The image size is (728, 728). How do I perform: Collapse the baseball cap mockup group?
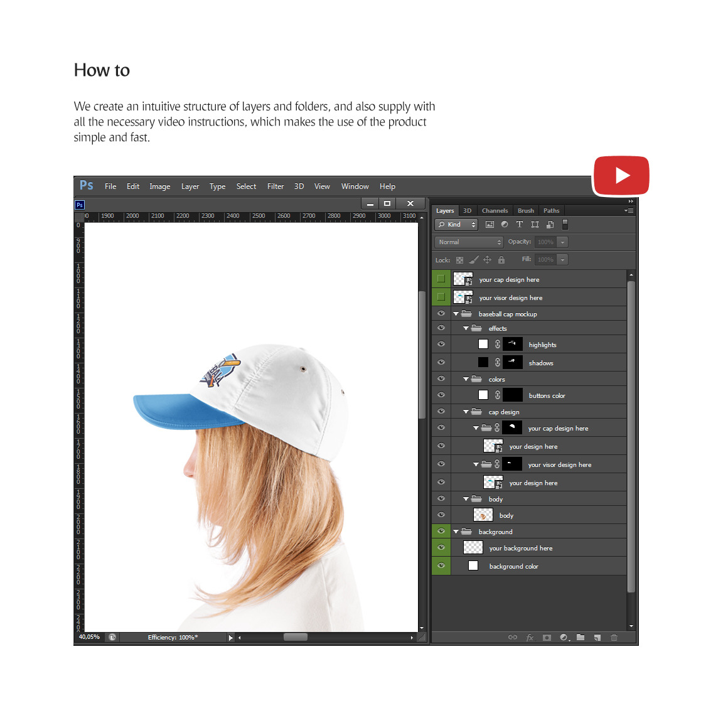point(456,314)
